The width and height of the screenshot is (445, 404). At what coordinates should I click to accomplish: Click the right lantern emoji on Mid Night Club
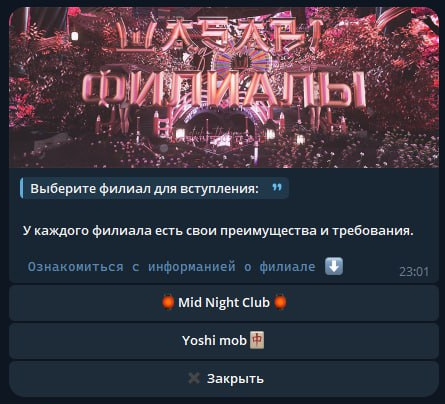(x=280, y=302)
